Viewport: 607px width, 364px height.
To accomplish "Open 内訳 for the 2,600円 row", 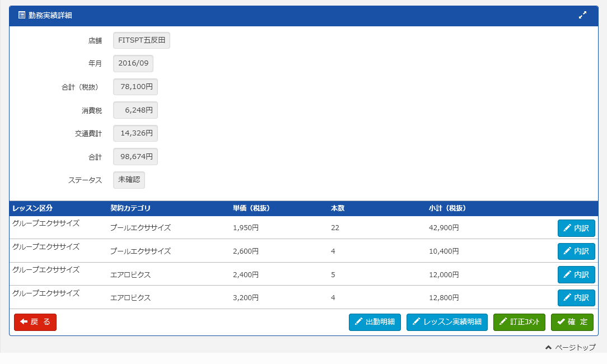I will [576, 251].
